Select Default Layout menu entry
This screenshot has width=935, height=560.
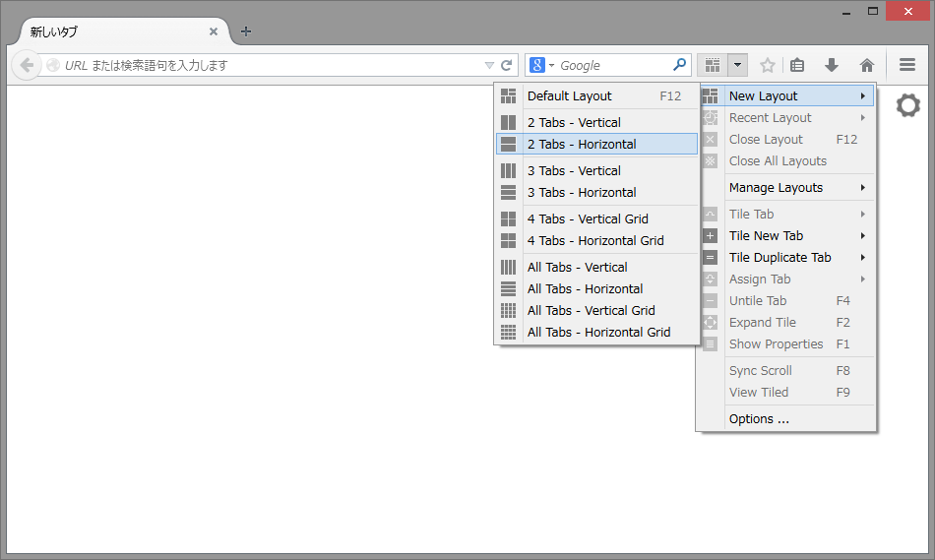click(597, 96)
